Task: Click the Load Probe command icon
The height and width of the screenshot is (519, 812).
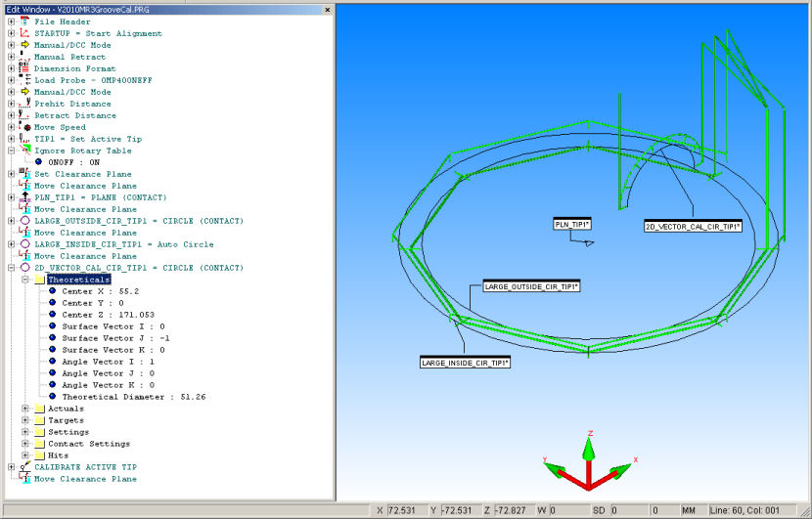Action: (24, 79)
